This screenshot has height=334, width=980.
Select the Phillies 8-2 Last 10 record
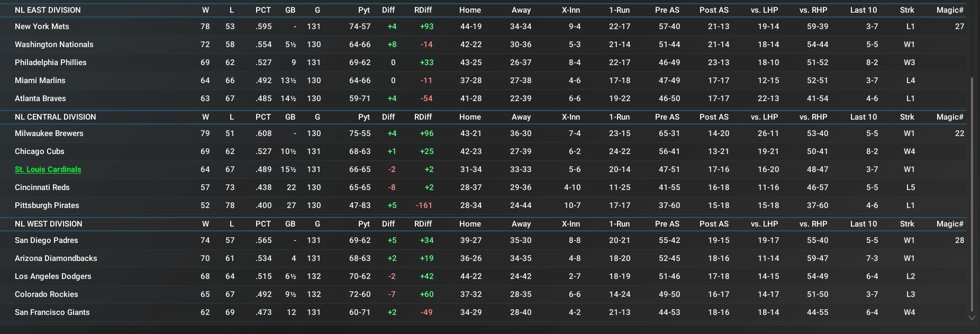click(x=872, y=62)
